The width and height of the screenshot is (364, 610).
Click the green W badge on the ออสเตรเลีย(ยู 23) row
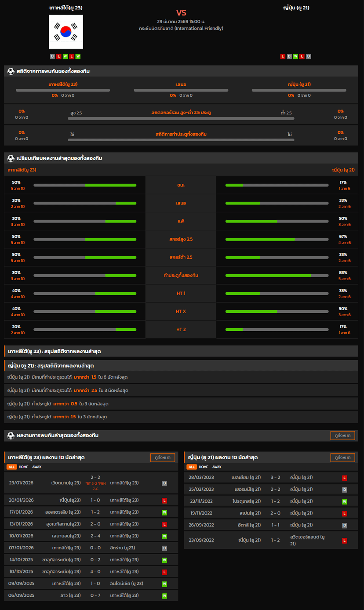164,512
